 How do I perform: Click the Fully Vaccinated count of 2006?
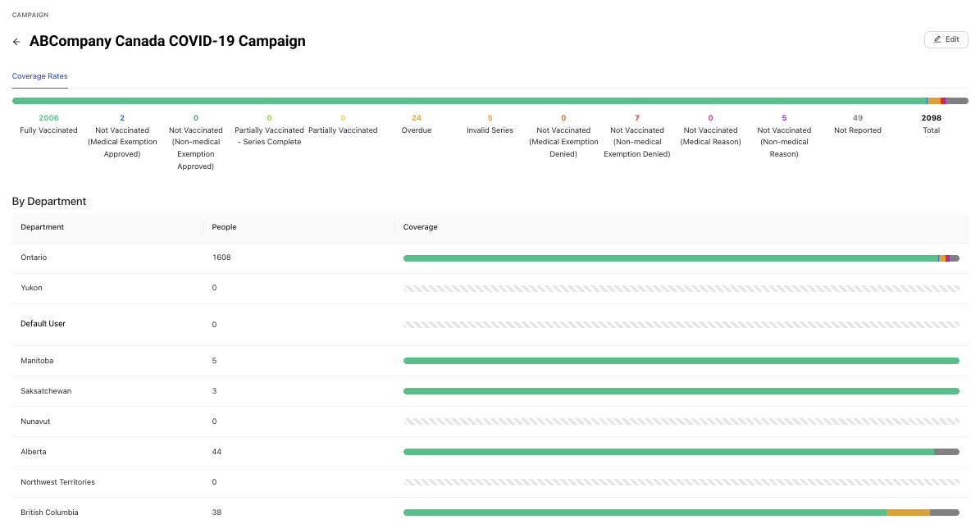coord(48,117)
